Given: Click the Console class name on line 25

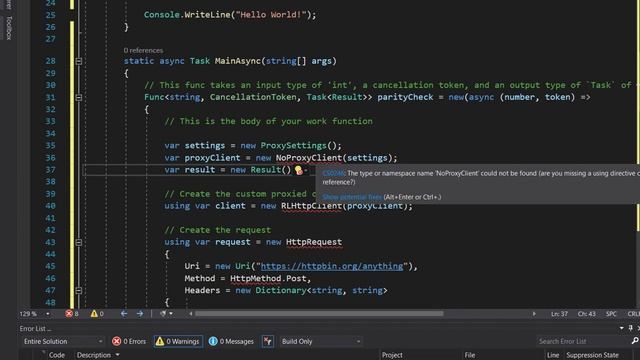Looking at the screenshot, I should coord(162,15).
